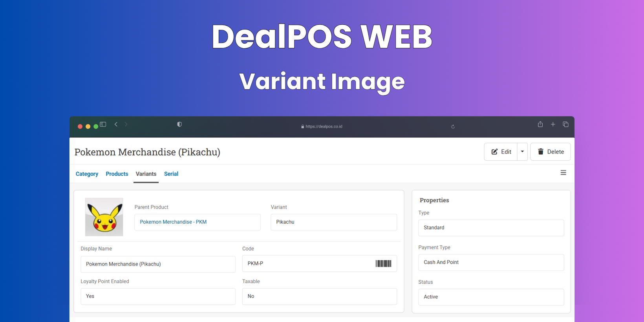The height and width of the screenshot is (322, 644).
Task: Click the Display Name field
Action: pyautogui.click(x=158, y=264)
